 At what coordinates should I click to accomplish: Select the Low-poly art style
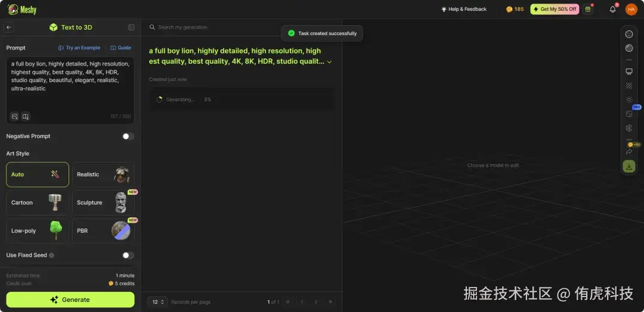tap(38, 231)
